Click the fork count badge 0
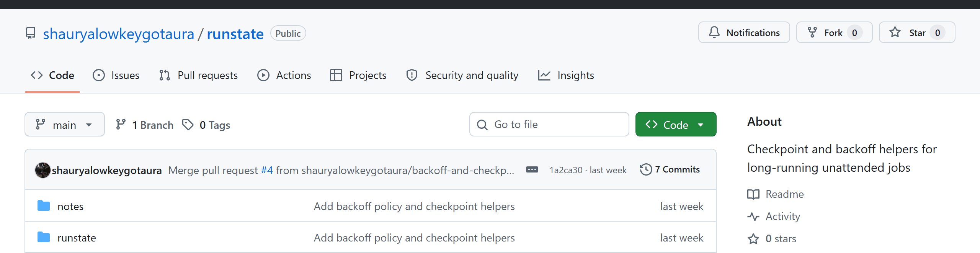The image size is (980, 253). [x=854, y=33]
